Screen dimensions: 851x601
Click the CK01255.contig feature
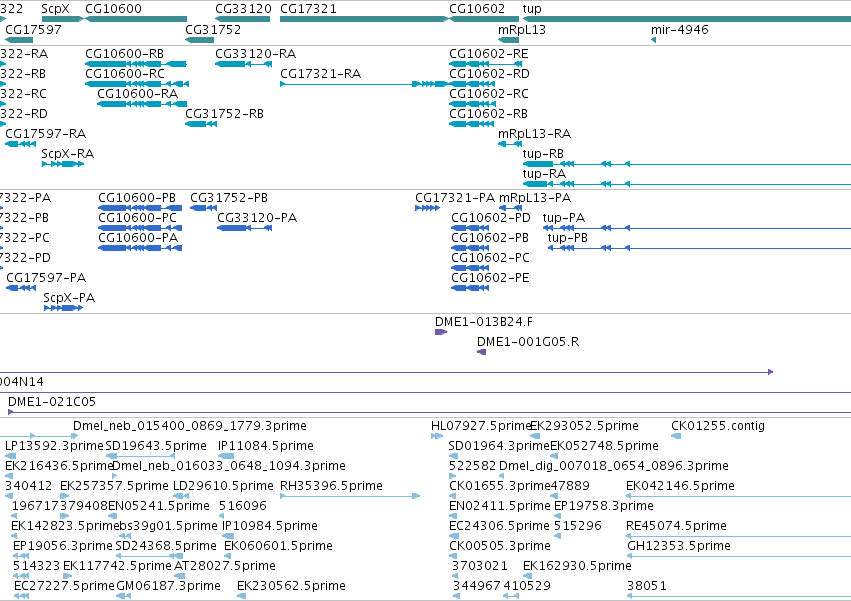click(717, 426)
